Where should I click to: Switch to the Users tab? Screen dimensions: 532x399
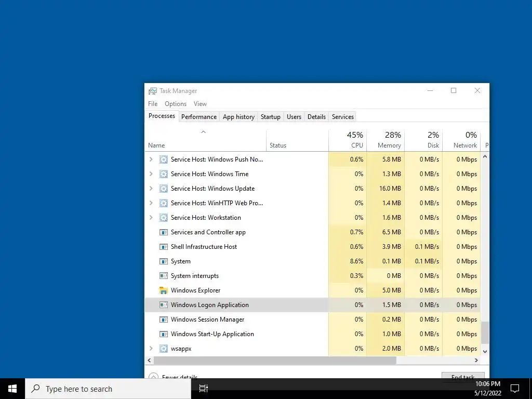click(294, 117)
